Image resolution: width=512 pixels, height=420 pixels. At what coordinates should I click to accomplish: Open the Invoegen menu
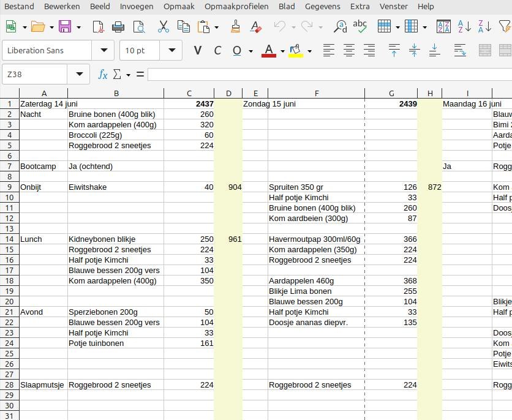[137, 6]
